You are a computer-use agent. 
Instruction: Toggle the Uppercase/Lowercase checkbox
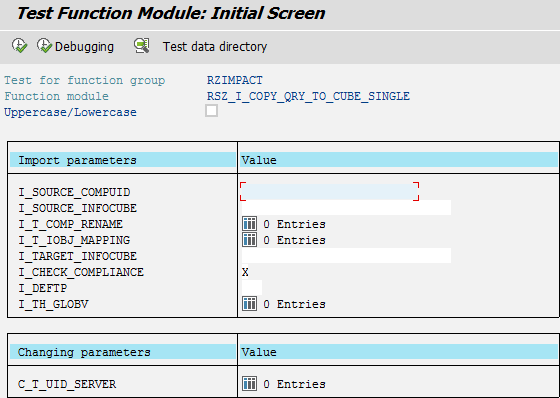coord(211,111)
